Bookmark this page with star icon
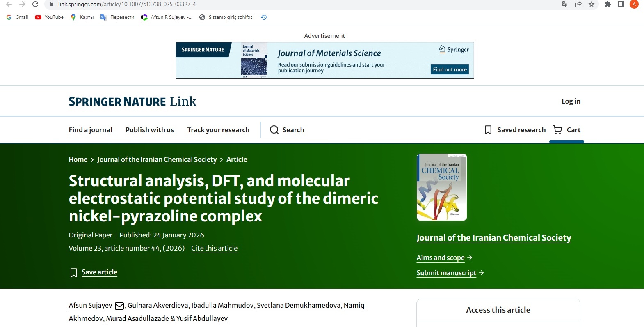The image size is (644, 327). point(591,4)
